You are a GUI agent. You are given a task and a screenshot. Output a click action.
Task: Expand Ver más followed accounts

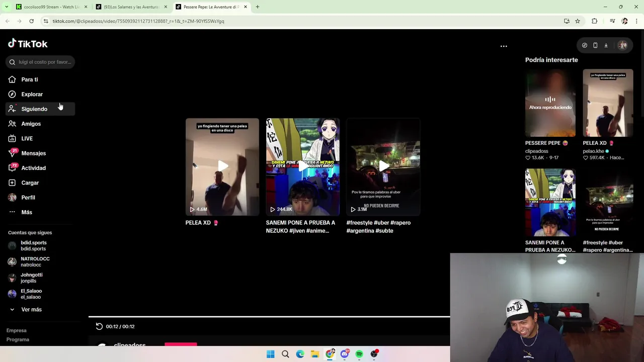tap(31, 310)
